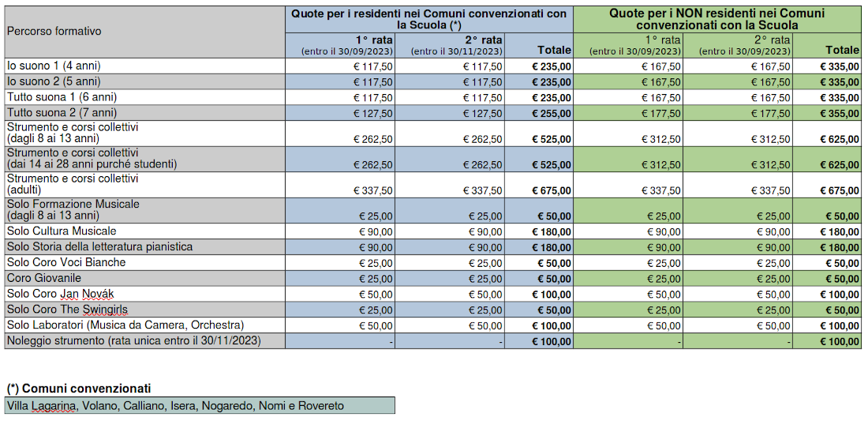This screenshot has width=868, height=421.
Task: Click 'Solo Cultura Musicale' course label
Action: click(x=62, y=231)
